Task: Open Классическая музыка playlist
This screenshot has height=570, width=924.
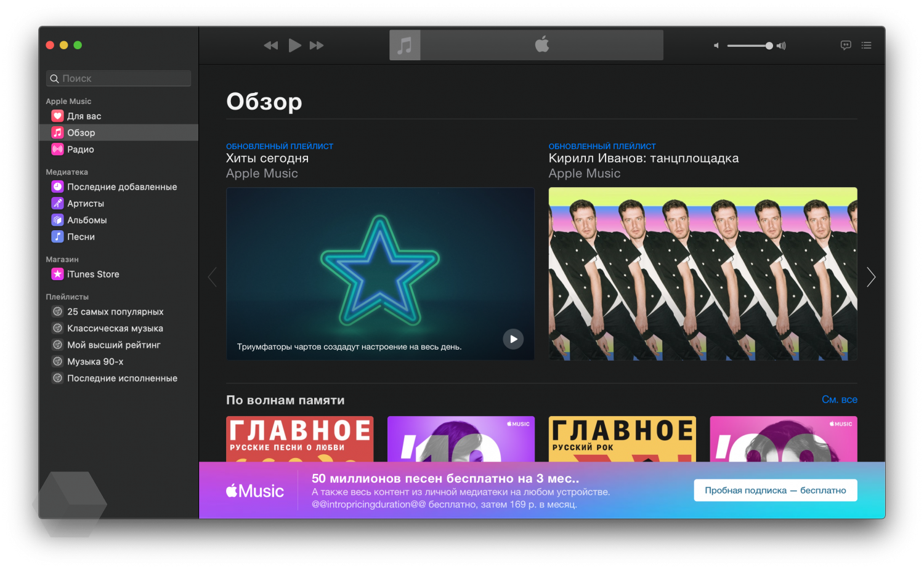Action: click(x=118, y=328)
